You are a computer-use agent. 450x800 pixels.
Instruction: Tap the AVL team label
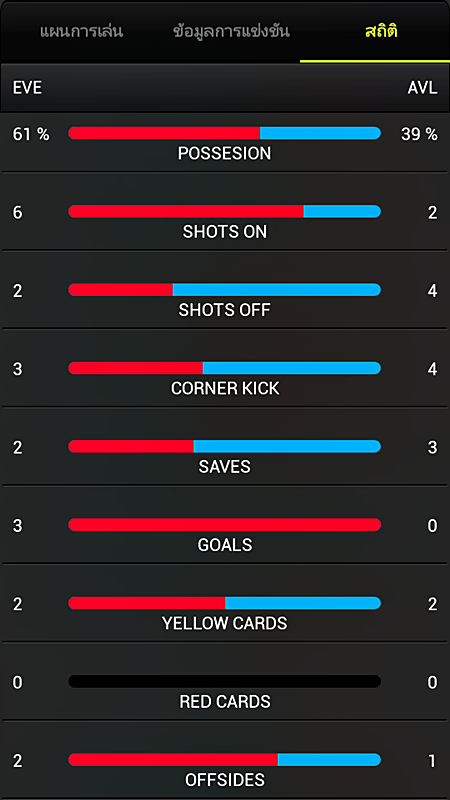[x=422, y=88]
